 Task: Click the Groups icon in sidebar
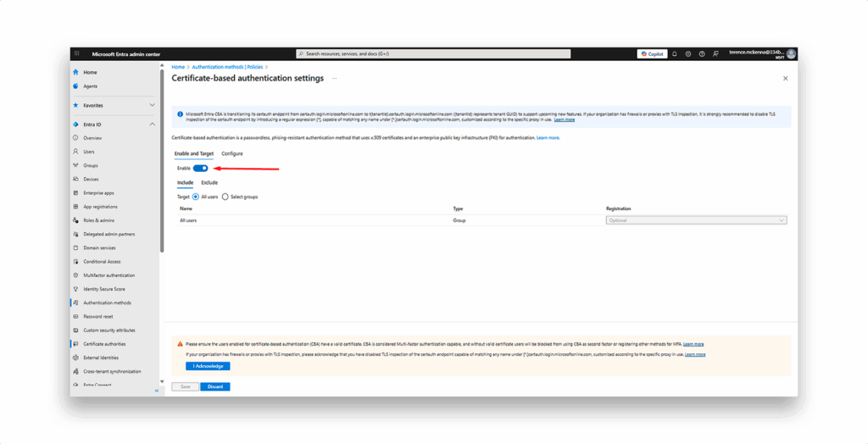tap(75, 165)
